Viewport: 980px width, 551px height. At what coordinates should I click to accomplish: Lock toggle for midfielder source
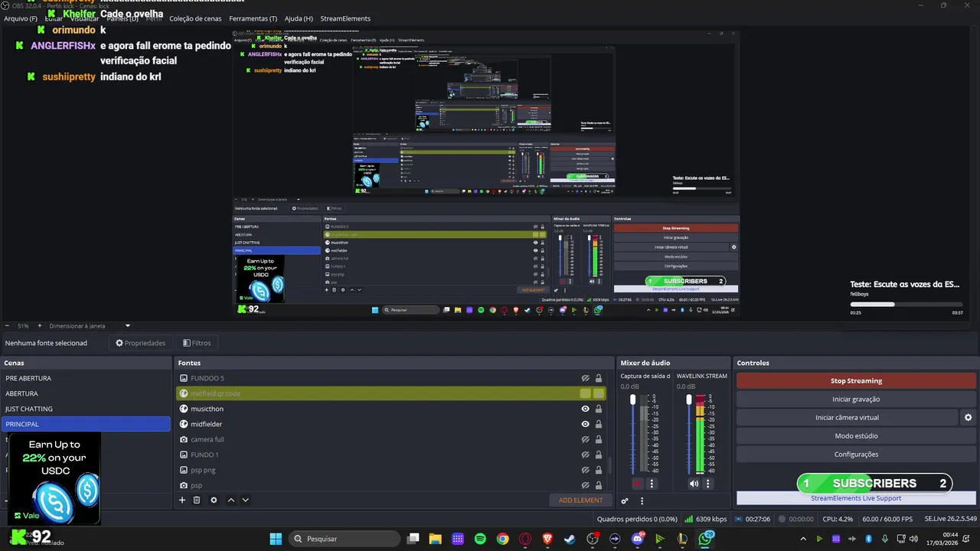(x=599, y=424)
